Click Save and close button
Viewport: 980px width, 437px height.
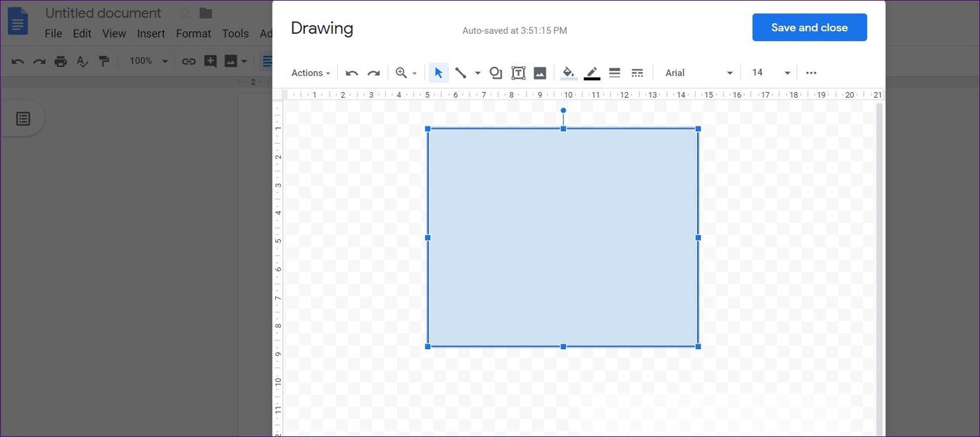click(x=810, y=27)
